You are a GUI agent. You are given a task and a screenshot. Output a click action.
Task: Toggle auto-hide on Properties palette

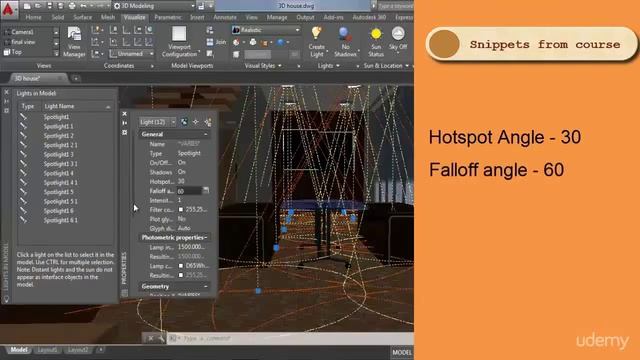(124, 123)
